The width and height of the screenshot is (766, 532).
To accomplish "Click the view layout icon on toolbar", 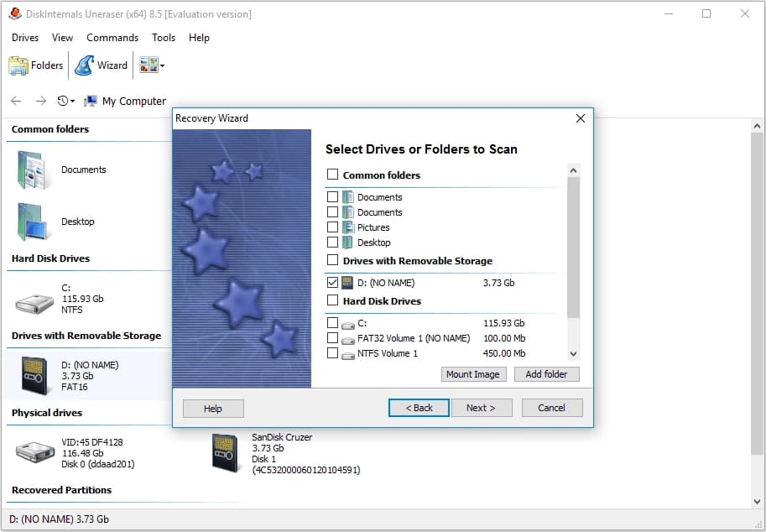I will (x=148, y=65).
